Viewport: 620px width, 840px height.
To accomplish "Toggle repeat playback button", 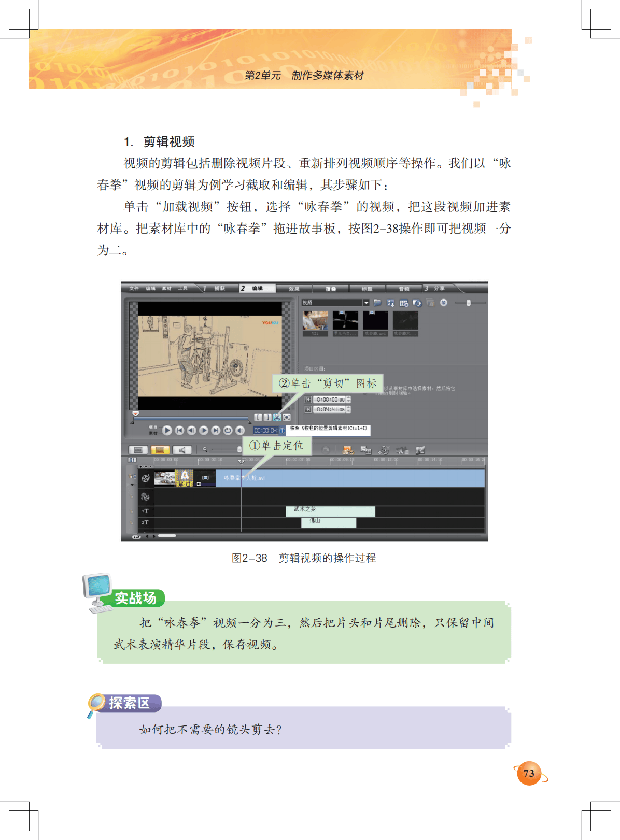I will [228, 430].
